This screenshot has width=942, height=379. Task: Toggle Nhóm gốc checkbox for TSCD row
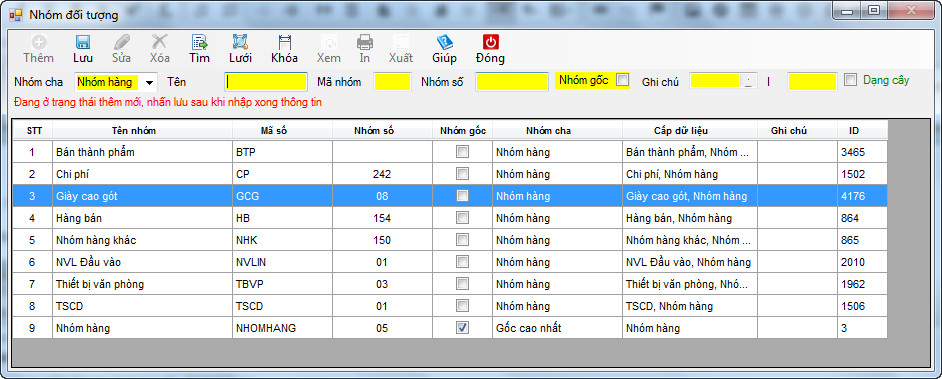(x=462, y=306)
